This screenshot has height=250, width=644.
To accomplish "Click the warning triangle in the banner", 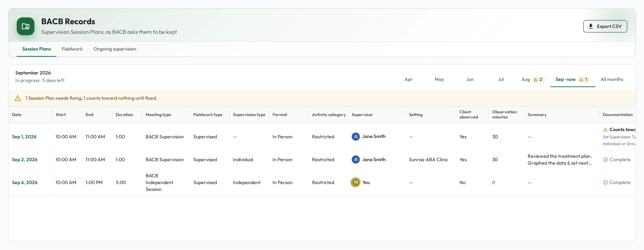I will [18, 98].
